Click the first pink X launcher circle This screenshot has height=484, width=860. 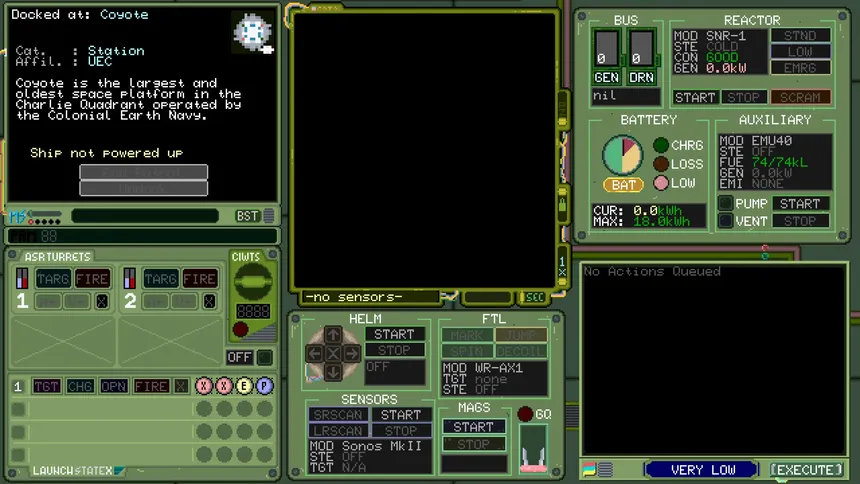pyautogui.click(x=204, y=386)
